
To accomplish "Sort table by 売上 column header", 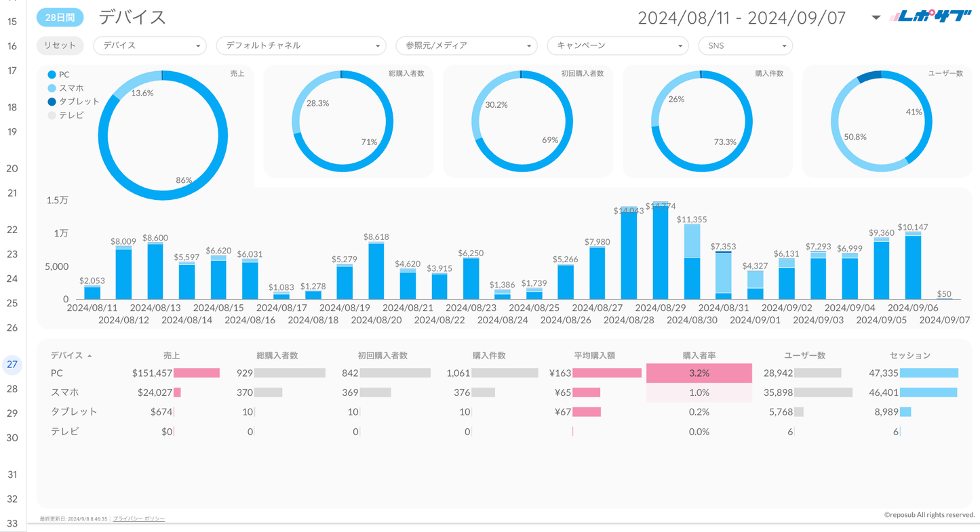I will 172,355.
